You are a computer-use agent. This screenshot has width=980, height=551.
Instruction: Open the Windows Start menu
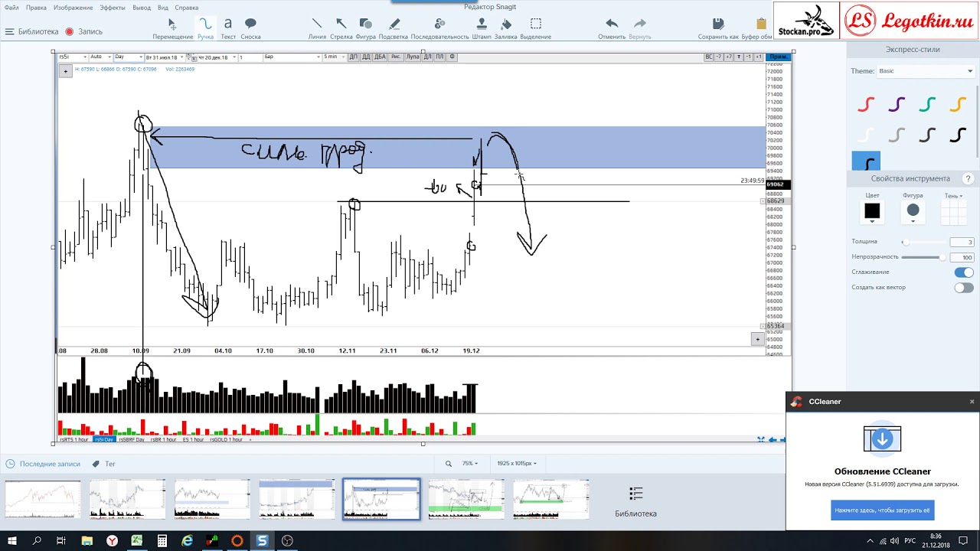(x=13, y=541)
